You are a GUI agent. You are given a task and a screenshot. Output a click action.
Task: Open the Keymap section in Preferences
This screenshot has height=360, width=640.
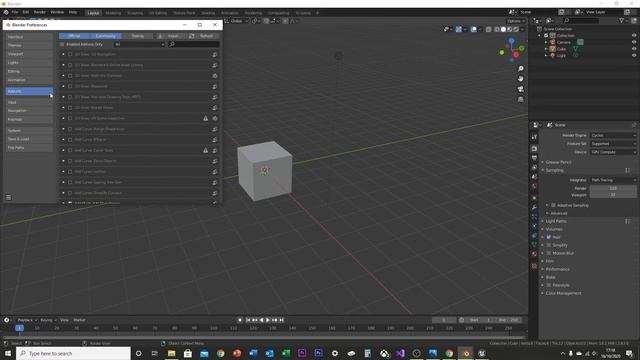29,119
